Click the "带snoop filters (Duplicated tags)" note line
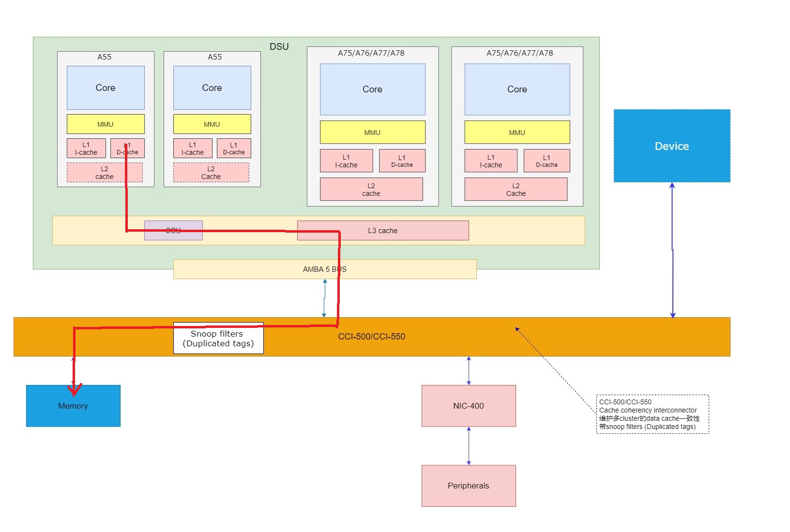The height and width of the screenshot is (532, 790). [x=648, y=427]
